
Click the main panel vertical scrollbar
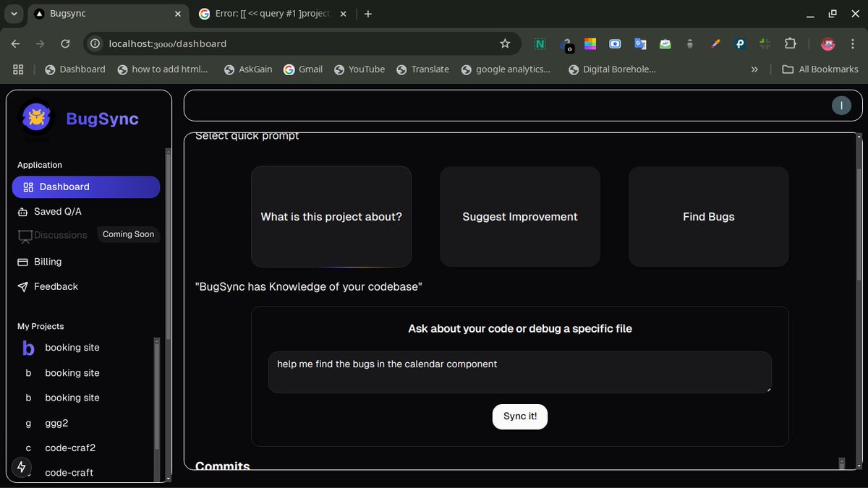pos(859,224)
